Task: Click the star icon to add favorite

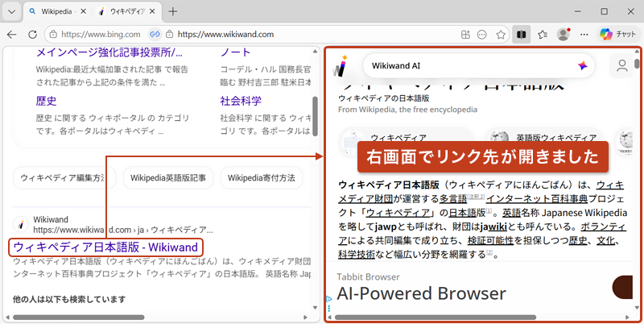Action: [501, 35]
